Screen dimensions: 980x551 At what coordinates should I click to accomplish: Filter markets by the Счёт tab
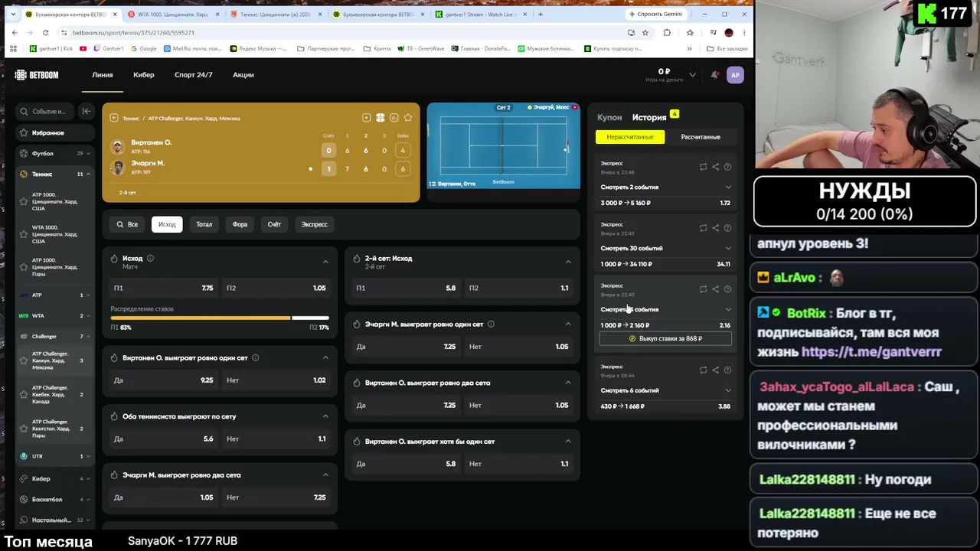point(274,224)
